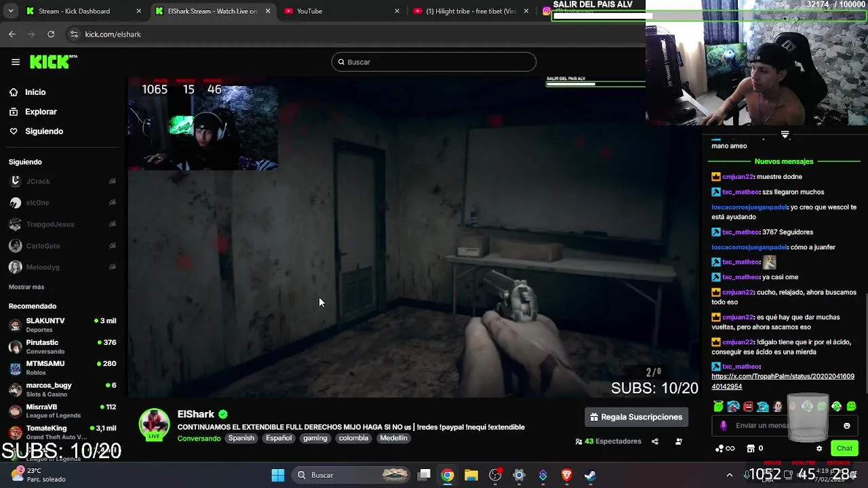The width and height of the screenshot is (868, 488).
Task: Click chat username loscacorrosjueganpadel asking about juanfer
Action: pos(749,247)
